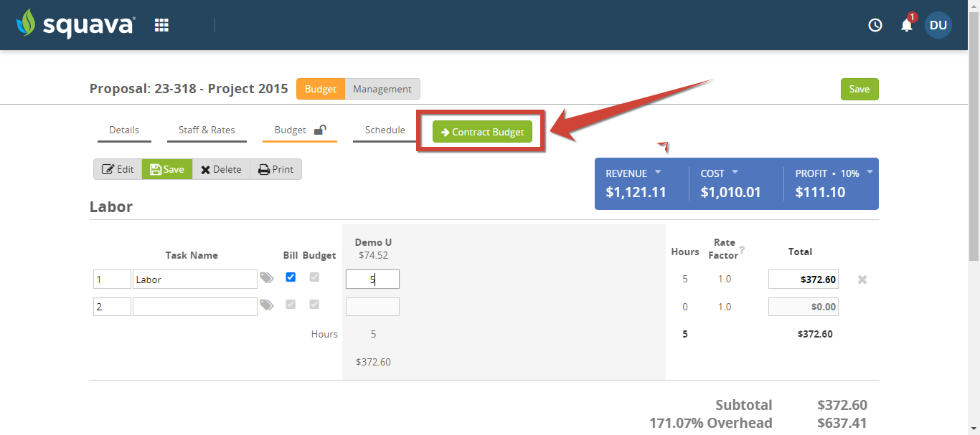The width and height of the screenshot is (980, 435).
Task: Enable the Bill checkbox on row 2
Action: (291, 305)
